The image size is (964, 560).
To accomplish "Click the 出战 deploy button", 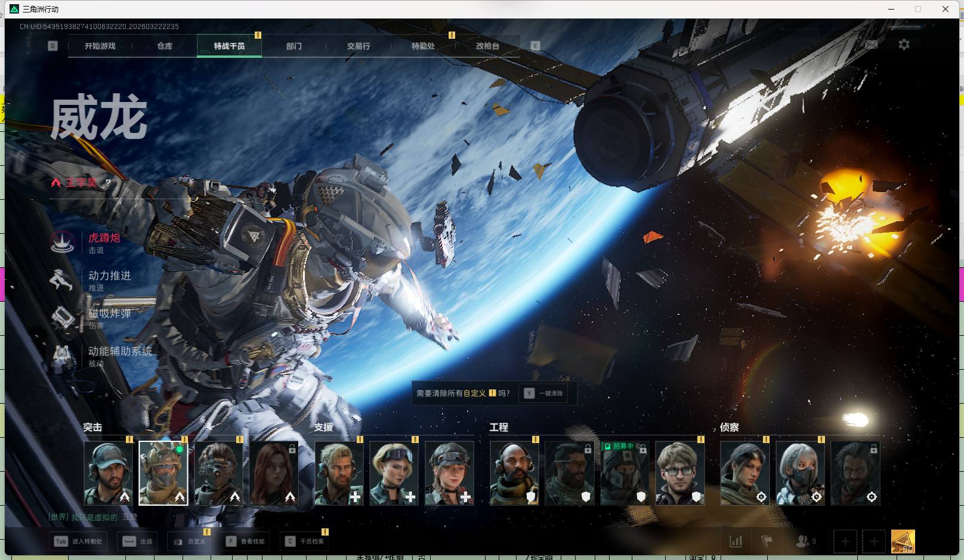I will coord(138,542).
